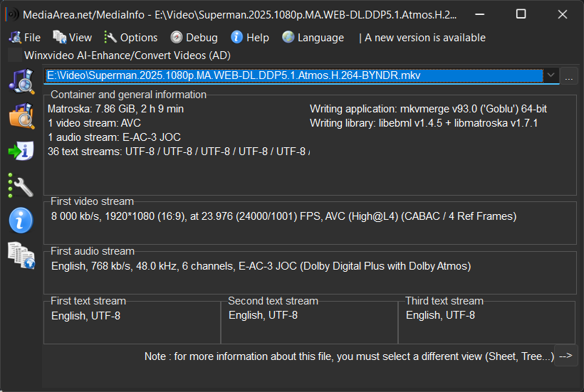Click the Open File sidebar icon
Screen dimensions: 584x392
click(21, 81)
